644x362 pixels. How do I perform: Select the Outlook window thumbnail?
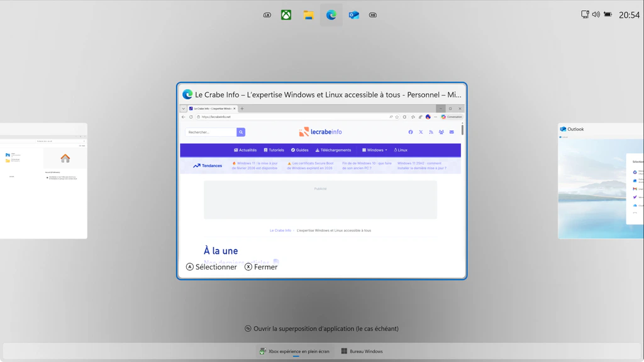tap(601, 181)
